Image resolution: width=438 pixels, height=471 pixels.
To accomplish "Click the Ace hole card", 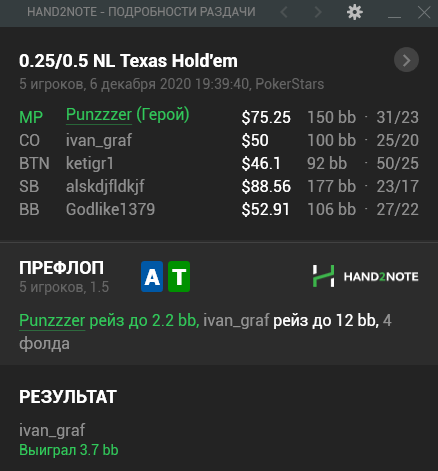I will point(152,276).
